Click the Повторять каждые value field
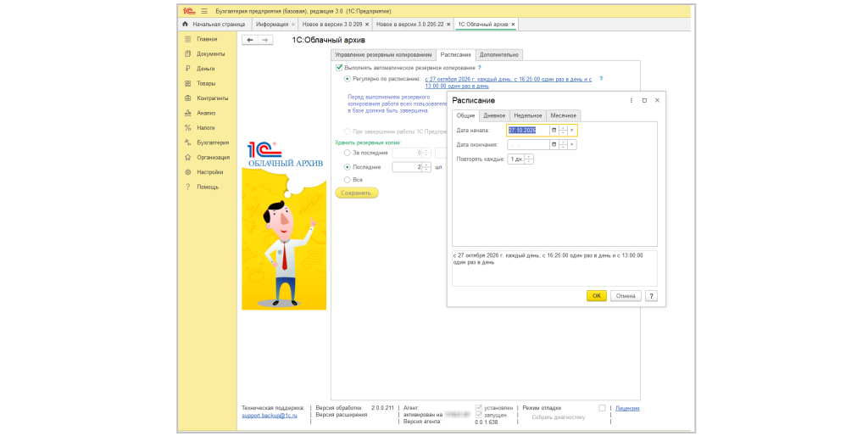This screenshot has height=436, width=868. 516,159
